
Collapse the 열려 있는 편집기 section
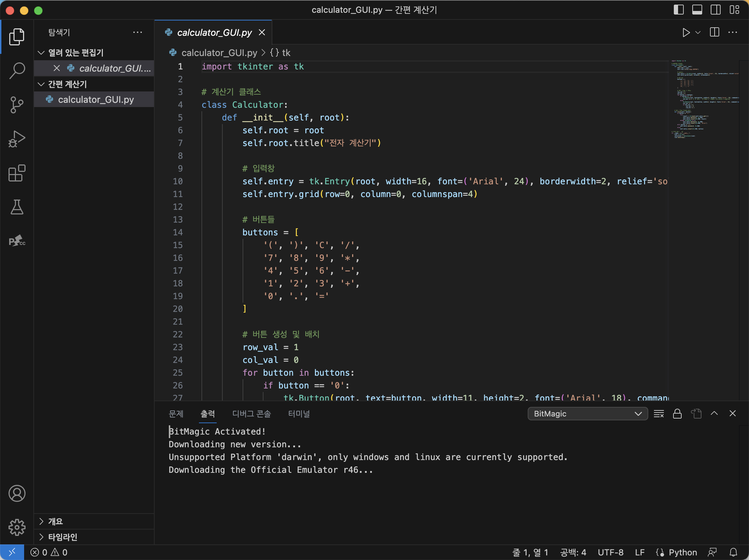76,53
